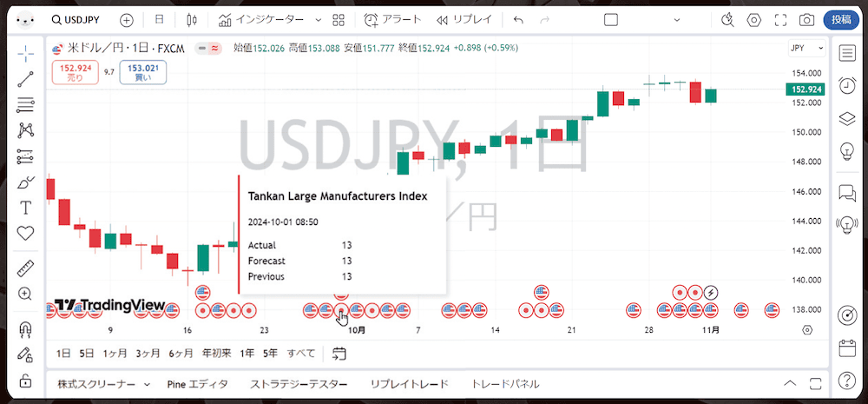Image resolution: width=868 pixels, height=404 pixels.
Task: Open the help center
Action: (x=847, y=381)
